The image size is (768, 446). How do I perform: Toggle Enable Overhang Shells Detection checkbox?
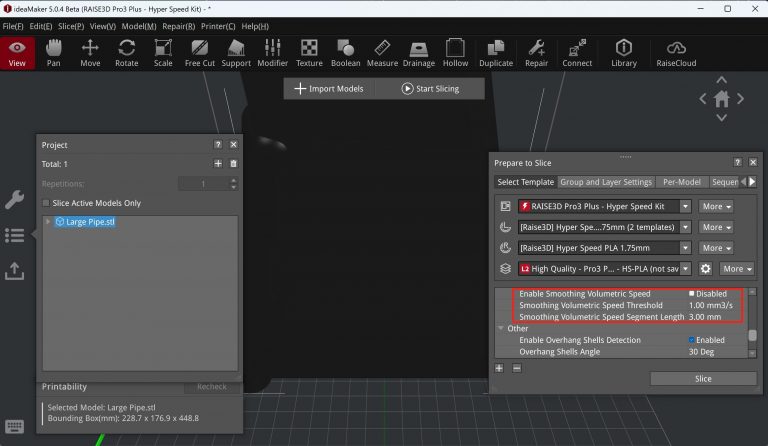692,340
